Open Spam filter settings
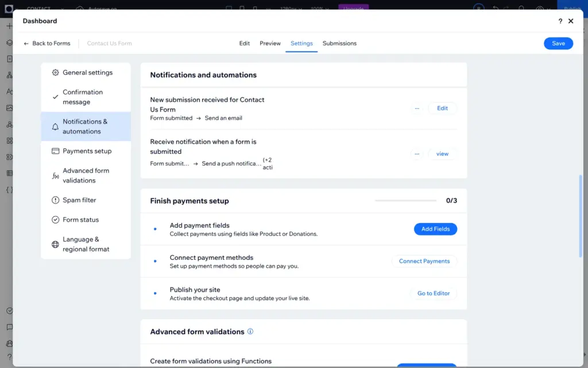The image size is (588, 368). pyautogui.click(x=86, y=200)
